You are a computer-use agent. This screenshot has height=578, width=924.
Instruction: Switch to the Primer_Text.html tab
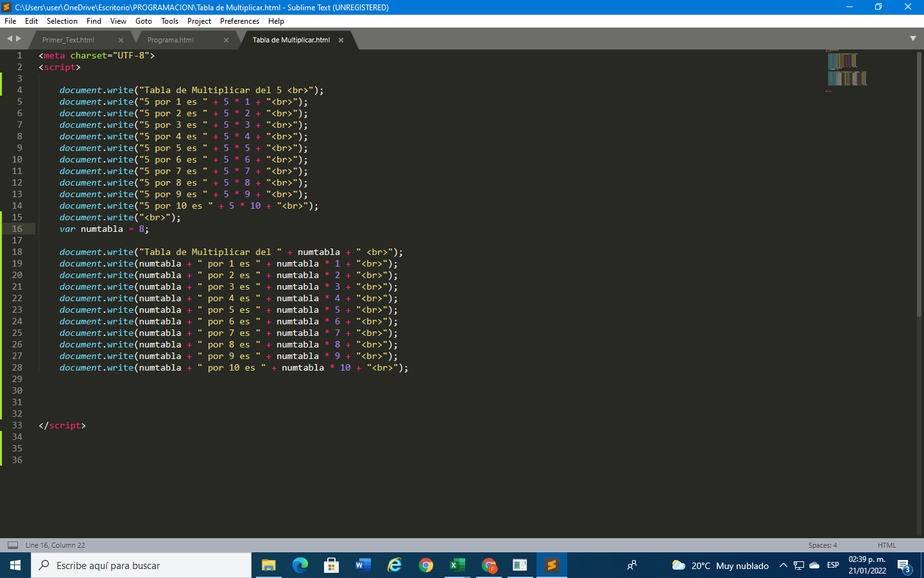click(68, 40)
